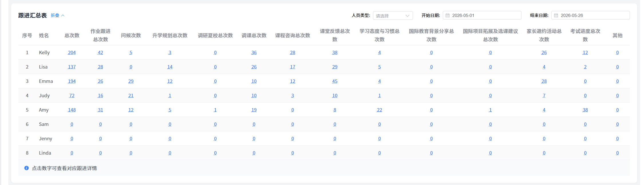View Amy's 考试进度 count 38
Image resolution: width=644 pixels, height=185 pixels.
coord(585,110)
